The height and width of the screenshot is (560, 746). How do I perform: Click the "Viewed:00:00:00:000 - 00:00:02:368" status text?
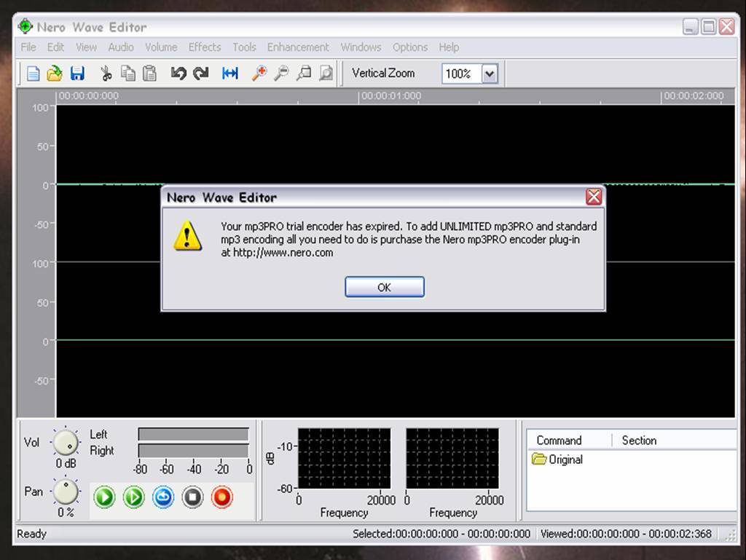click(x=626, y=534)
